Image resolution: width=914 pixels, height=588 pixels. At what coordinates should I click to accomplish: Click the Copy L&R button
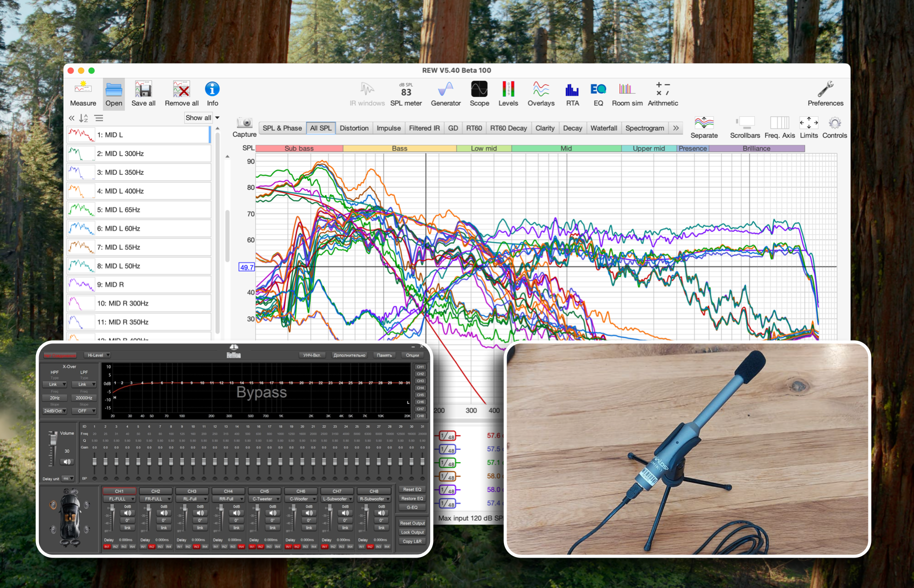coord(412,542)
